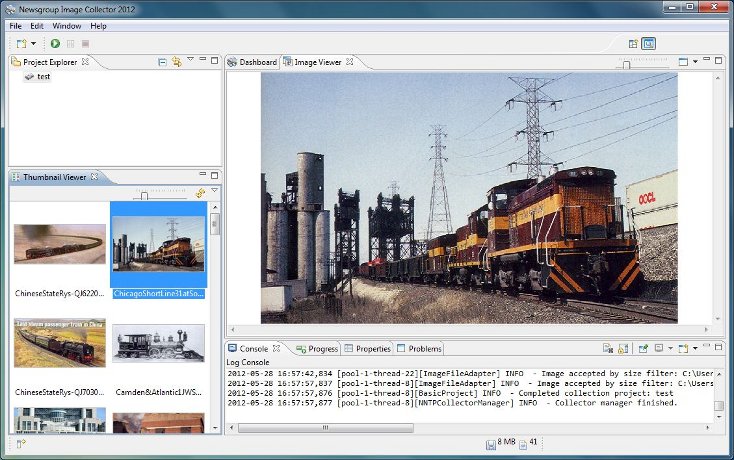Open Project Explorer view menu triangle
734x460 pixels.
point(190,59)
